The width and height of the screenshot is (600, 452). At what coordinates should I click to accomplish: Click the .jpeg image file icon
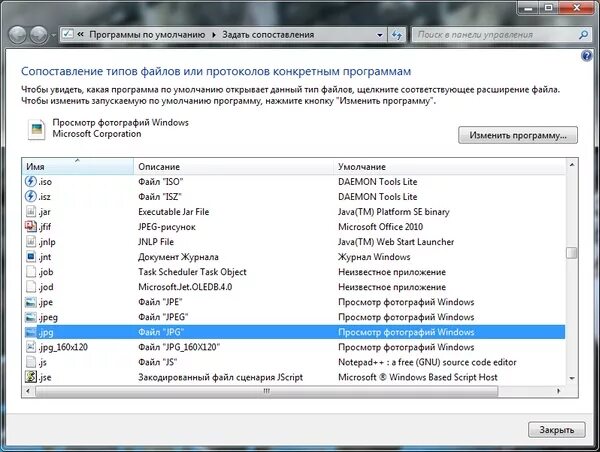[31, 317]
